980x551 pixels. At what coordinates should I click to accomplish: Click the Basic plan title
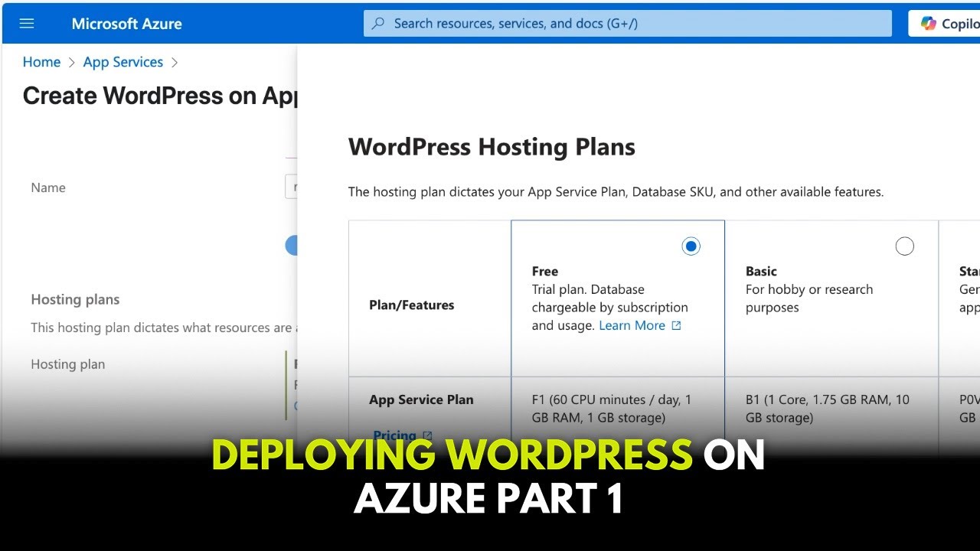pos(761,272)
